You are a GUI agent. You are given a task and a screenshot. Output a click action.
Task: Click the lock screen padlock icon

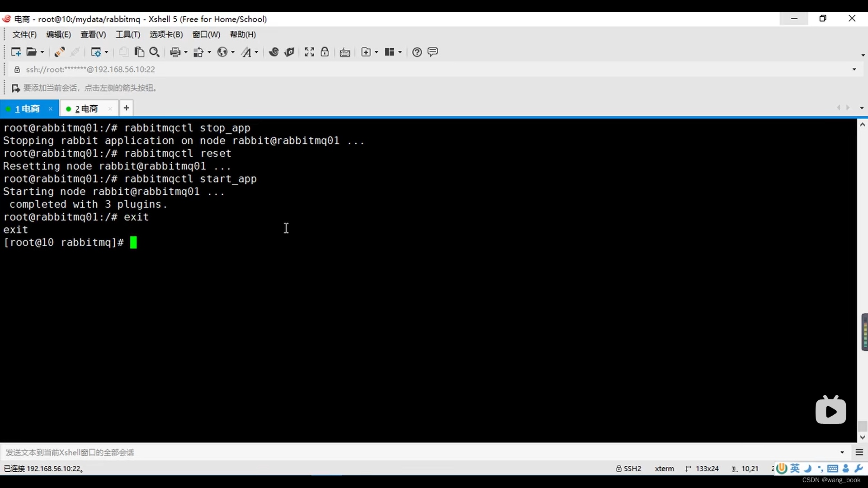coord(325,52)
